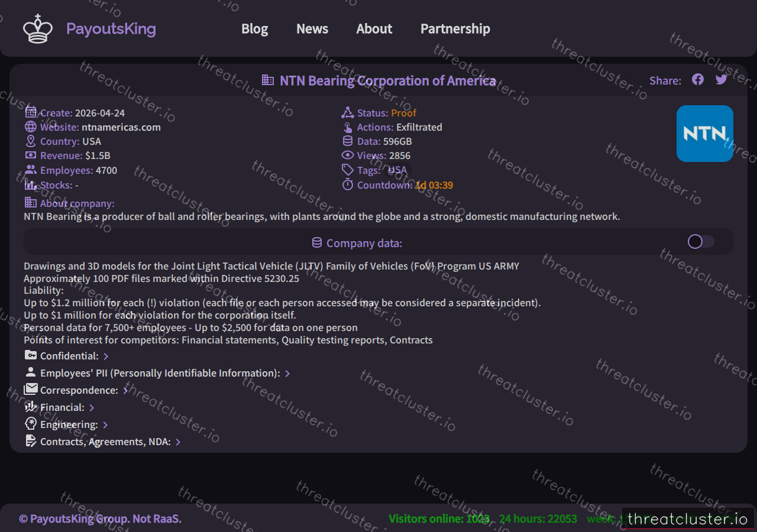Viewport: 757px width, 532px height.
Task: Toggle the Company data switch
Action: coord(701,241)
